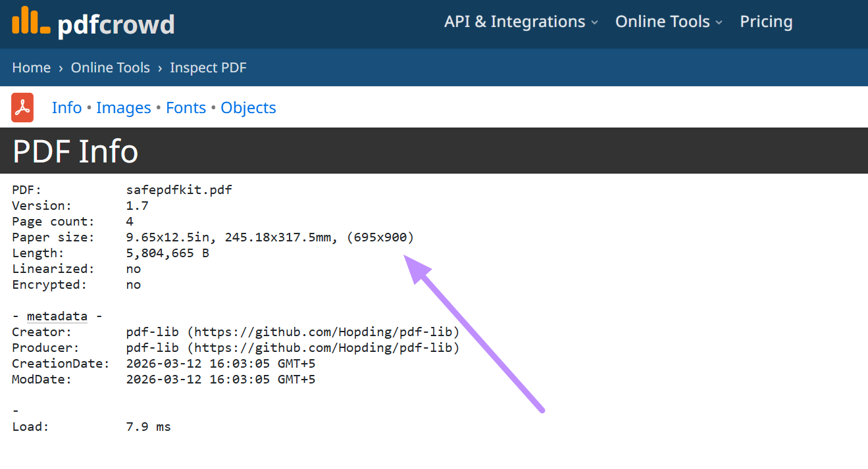Click the version value 1.7
Image resolution: width=868 pixels, height=469 pixels.
[138, 206]
